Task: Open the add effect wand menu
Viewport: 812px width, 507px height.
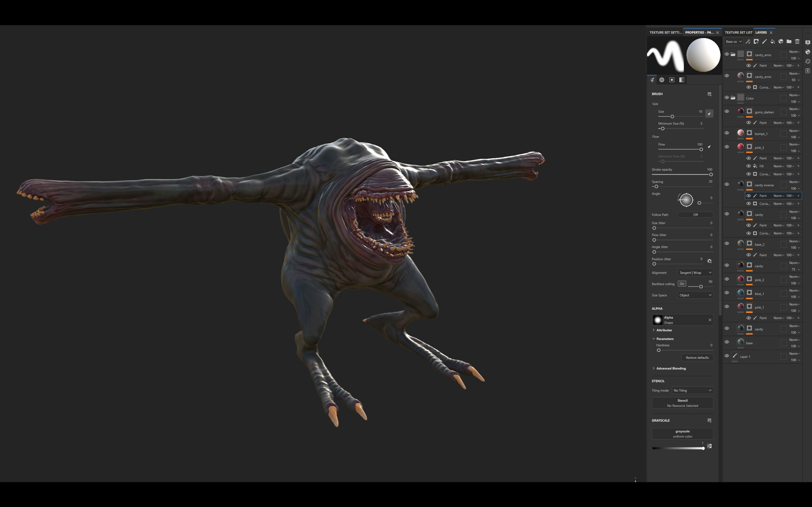Action: [748, 42]
